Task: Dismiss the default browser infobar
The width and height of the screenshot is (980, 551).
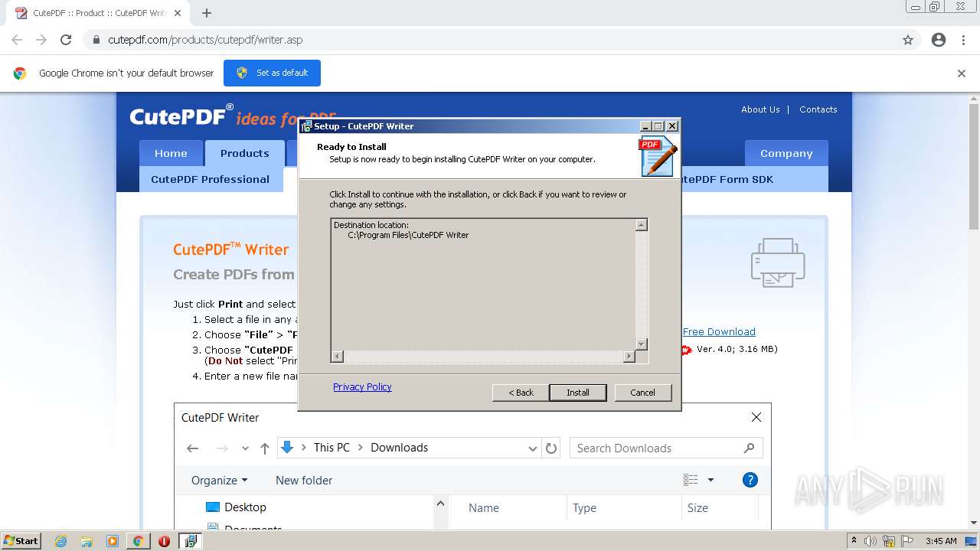Action: [x=962, y=73]
